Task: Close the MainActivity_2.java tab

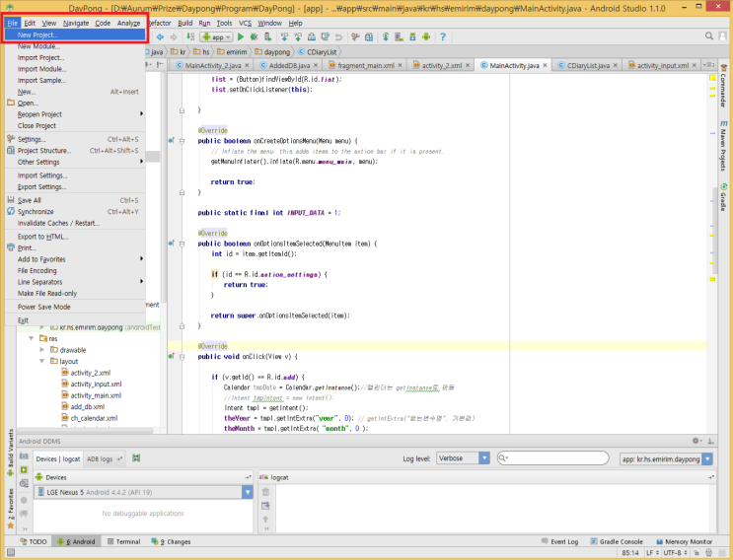Action: click(x=247, y=65)
